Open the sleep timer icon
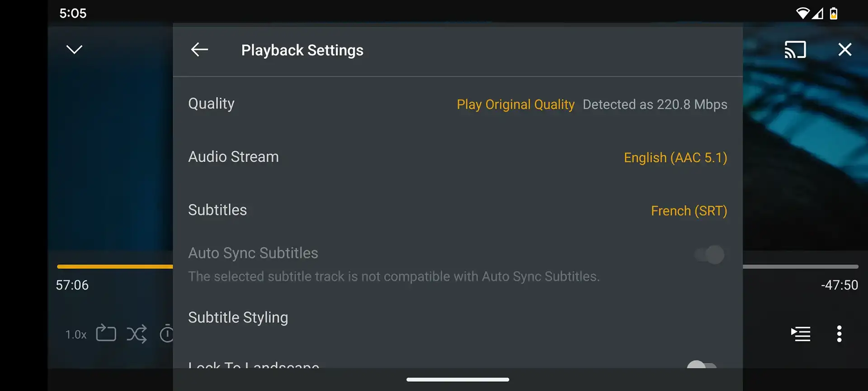 click(x=167, y=334)
